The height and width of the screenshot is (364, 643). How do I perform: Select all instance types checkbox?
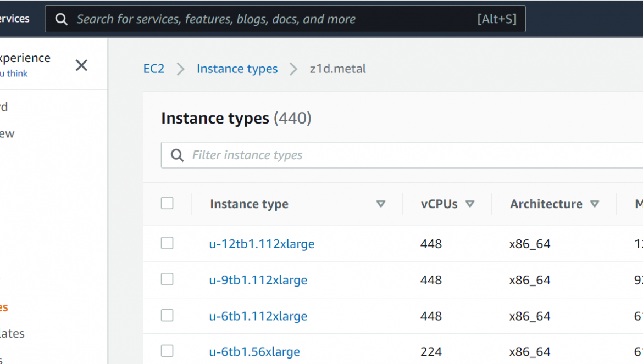[167, 203]
